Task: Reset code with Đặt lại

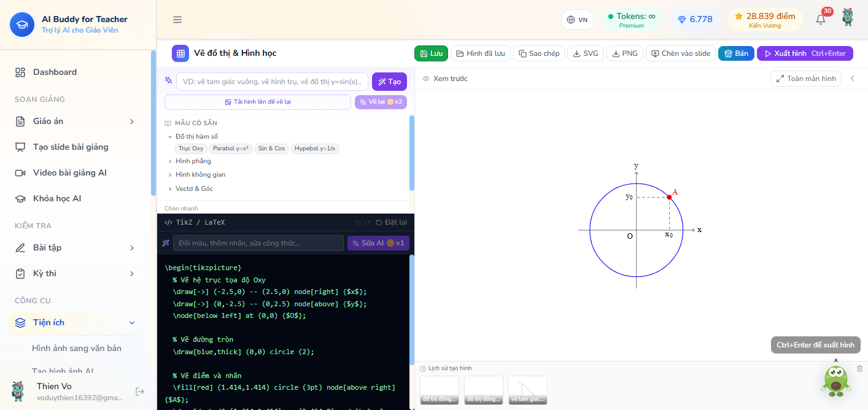Action: [x=391, y=222]
